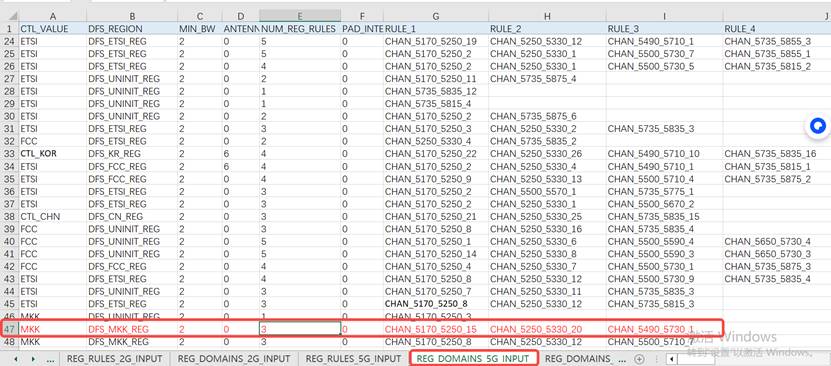Click cell CHAN_5735_5875_4
831x366 pixels.
click(547, 78)
